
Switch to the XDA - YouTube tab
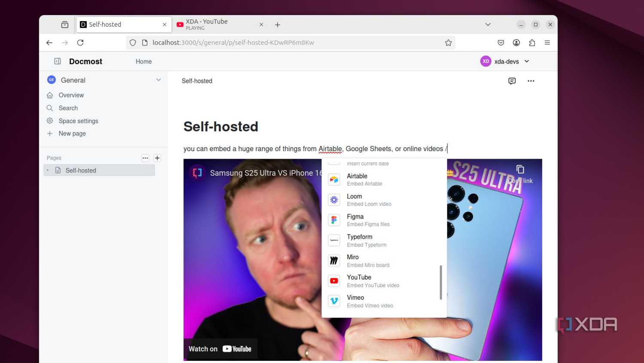(220, 25)
